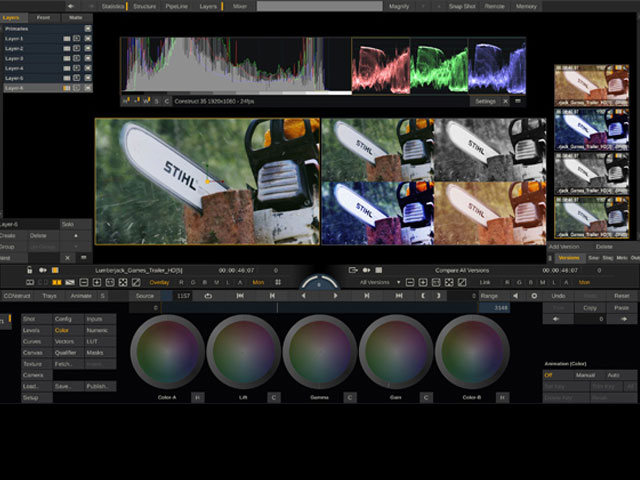The height and width of the screenshot is (480, 640).
Task: Select the Layer-5 row in layers list
Action: tap(48, 78)
